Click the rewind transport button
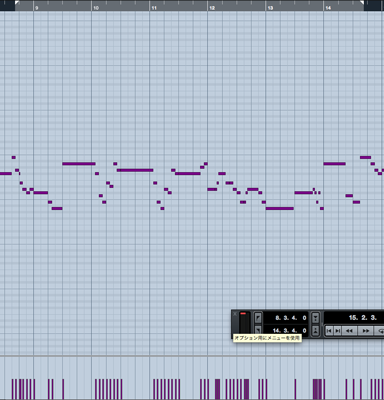The height and width of the screenshot is (400, 384). (x=349, y=331)
